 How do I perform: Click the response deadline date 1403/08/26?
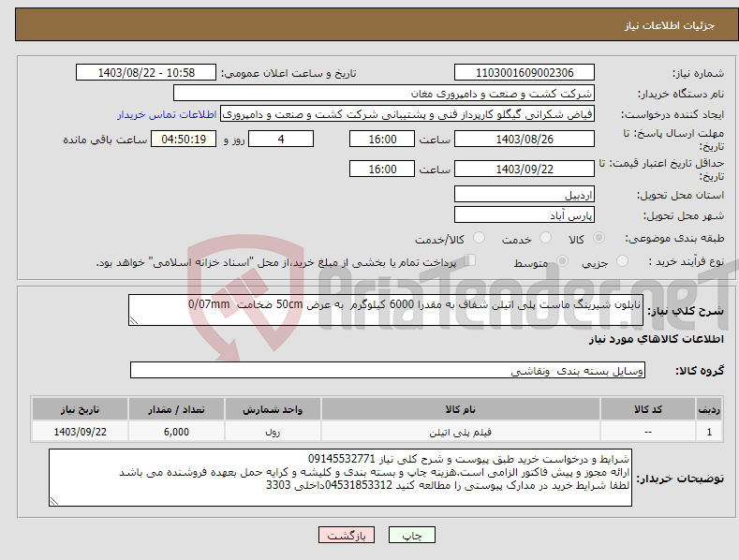tap(525, 139)
